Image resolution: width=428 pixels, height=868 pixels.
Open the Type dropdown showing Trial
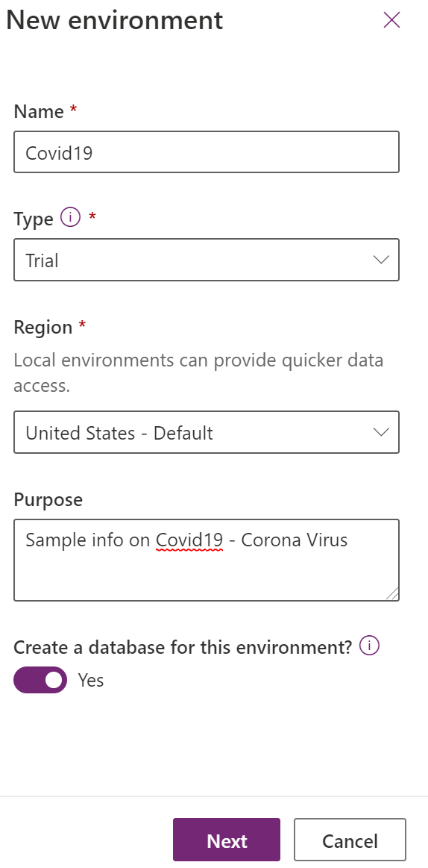207,260
